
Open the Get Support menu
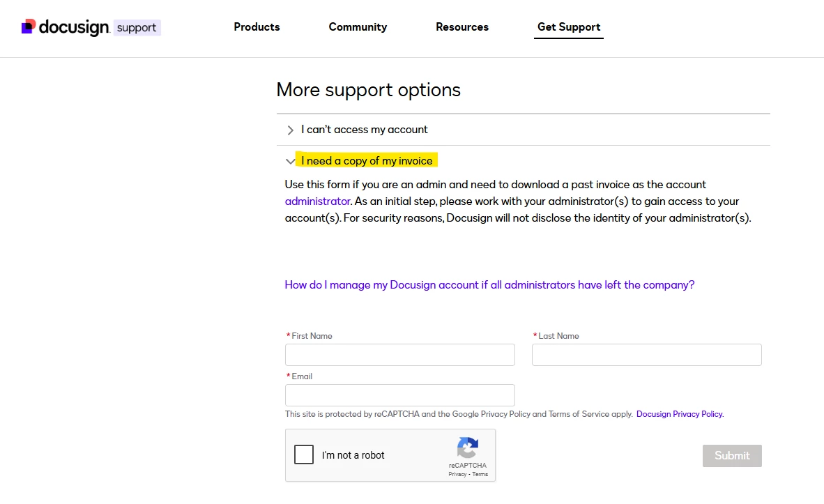[569, 26]
